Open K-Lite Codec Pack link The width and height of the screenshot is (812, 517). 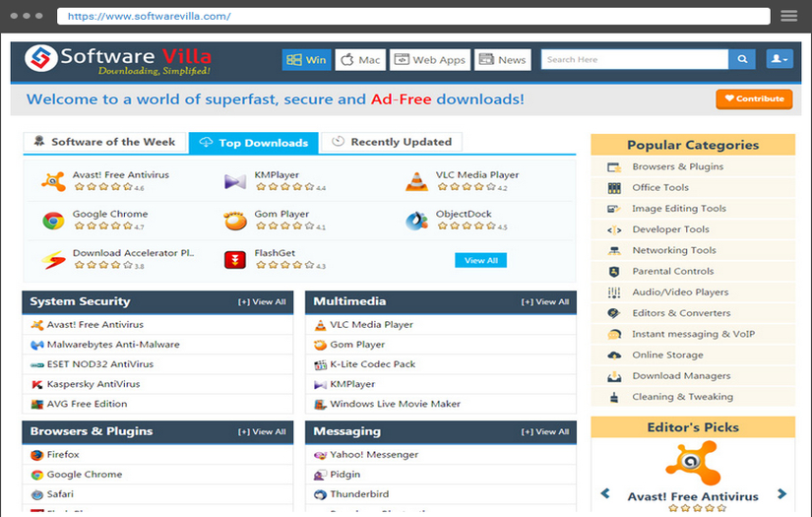click(373, 364)
